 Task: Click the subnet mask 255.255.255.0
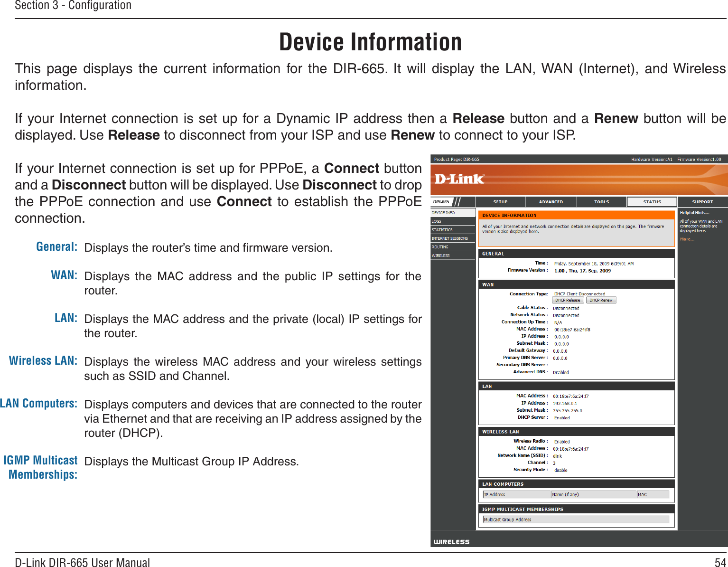point(567,411)
